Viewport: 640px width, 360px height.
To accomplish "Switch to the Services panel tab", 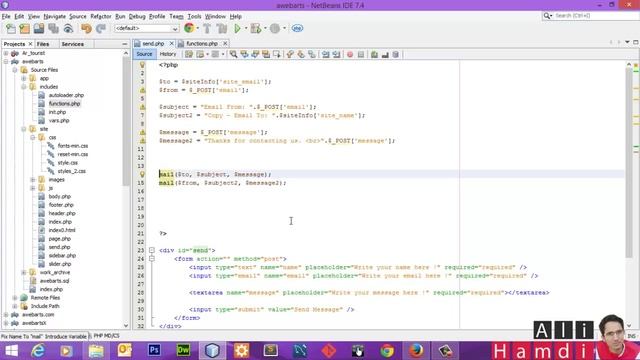I will (73, 44).
